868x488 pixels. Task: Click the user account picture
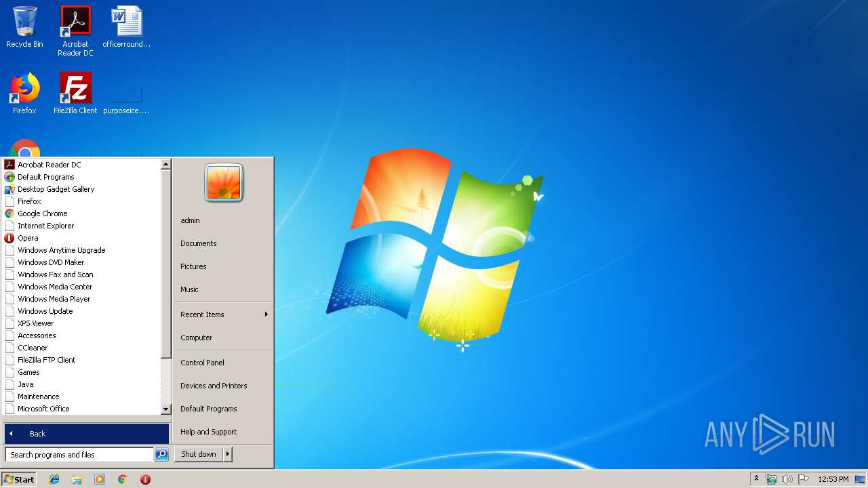(224, 183)
